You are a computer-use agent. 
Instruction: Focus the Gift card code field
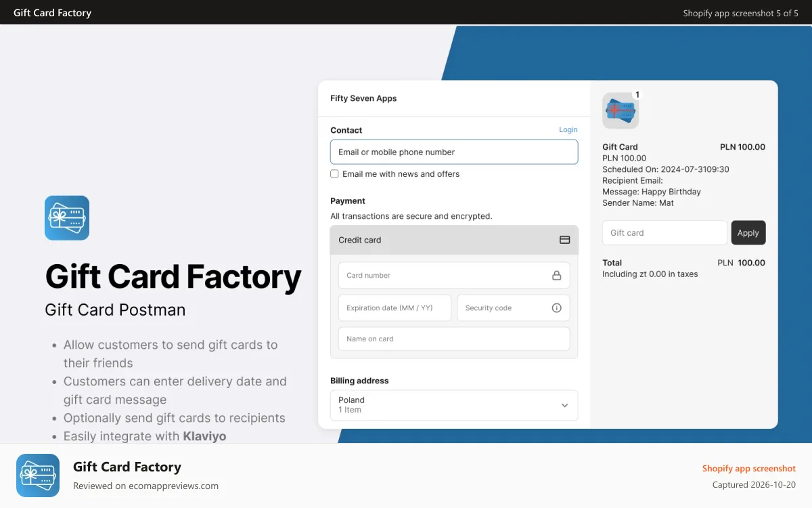(x=664, y=232)
